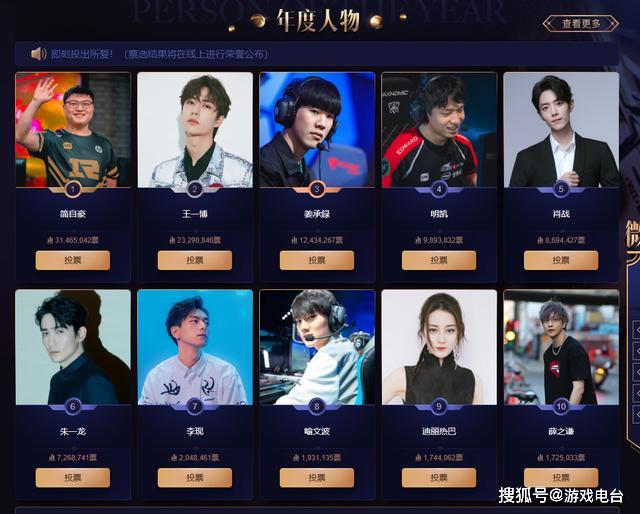Open 迪丽热巴's portrait photo
This screenshot has height=514, width=640.
[439, 347]
